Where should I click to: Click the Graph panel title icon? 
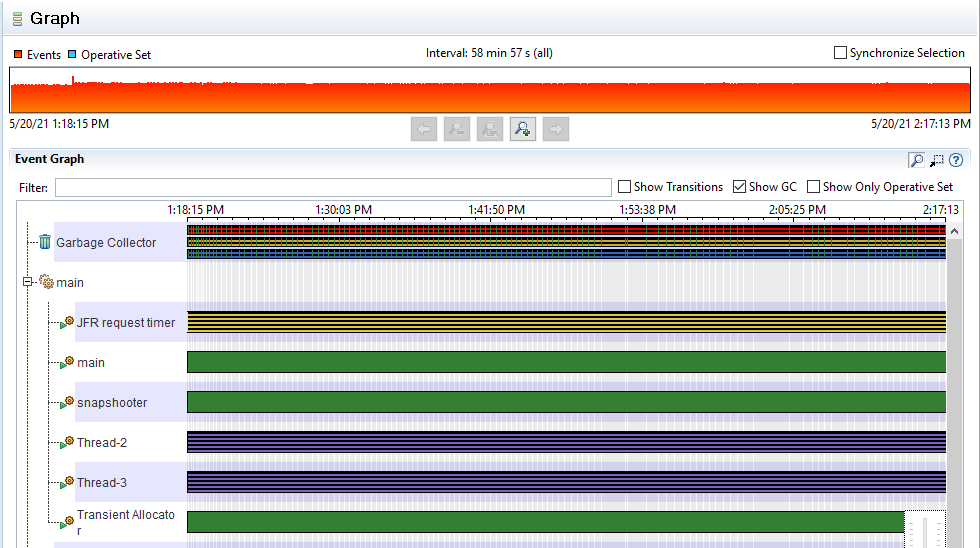18,19
